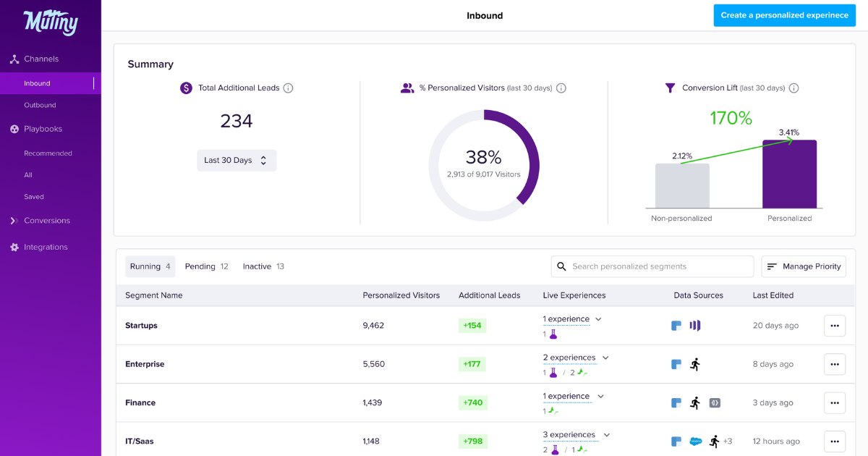Viewport: 868px width, 456px height.
Task: Open the Last 30 Days period selector
Action: pos(237,160)
